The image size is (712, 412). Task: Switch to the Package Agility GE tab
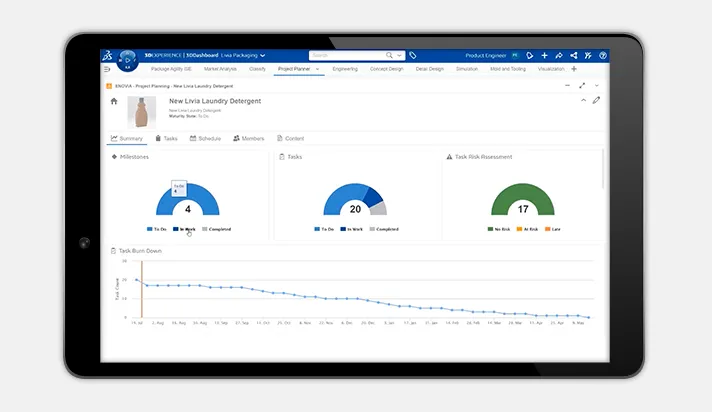tap(171, 69)
